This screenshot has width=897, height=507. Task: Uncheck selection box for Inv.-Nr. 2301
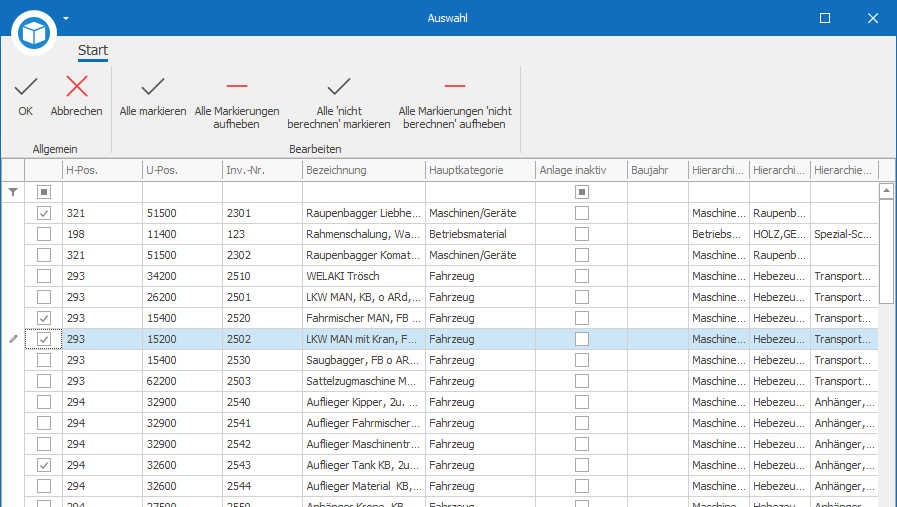point(43,213)
